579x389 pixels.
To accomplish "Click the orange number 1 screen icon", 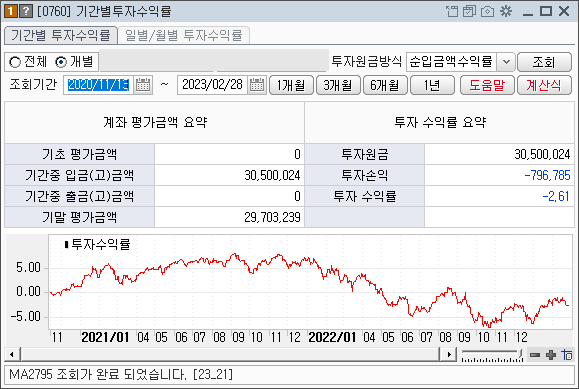I will (11, 11).
